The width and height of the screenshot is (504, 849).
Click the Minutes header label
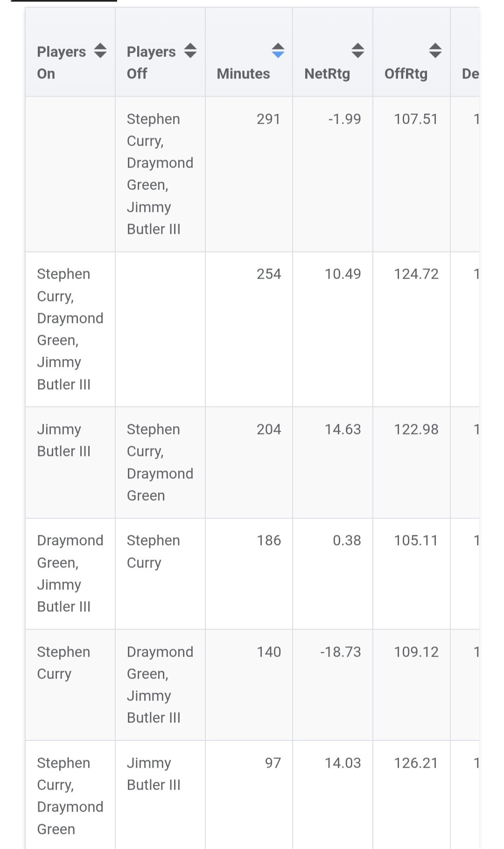pos(243,74)
